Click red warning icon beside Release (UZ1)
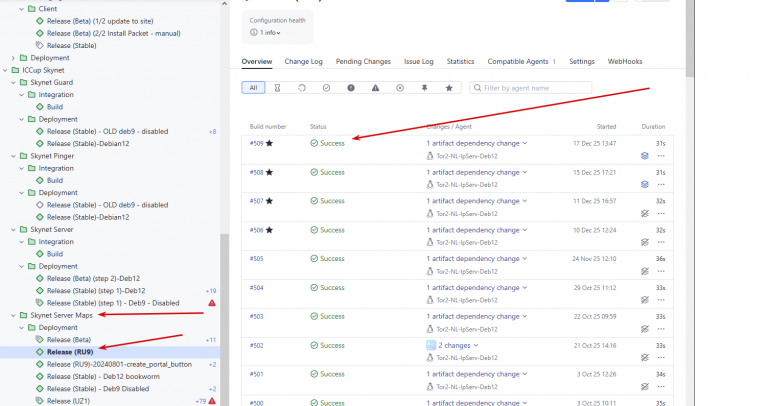768x406 pixels. click(x=212, y=401)
